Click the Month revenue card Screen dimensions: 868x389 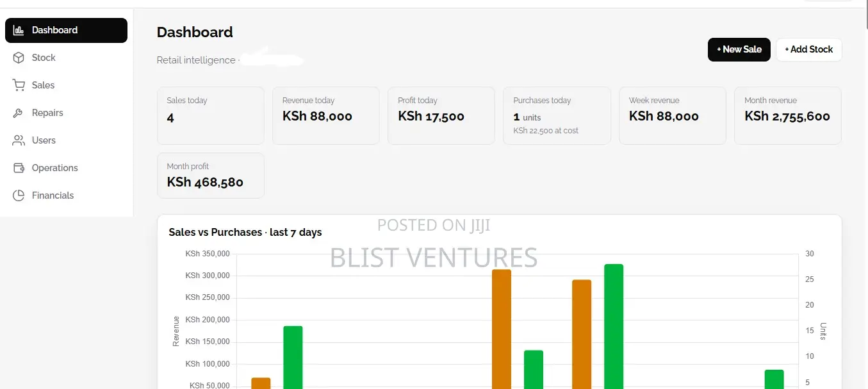point(788,116)
